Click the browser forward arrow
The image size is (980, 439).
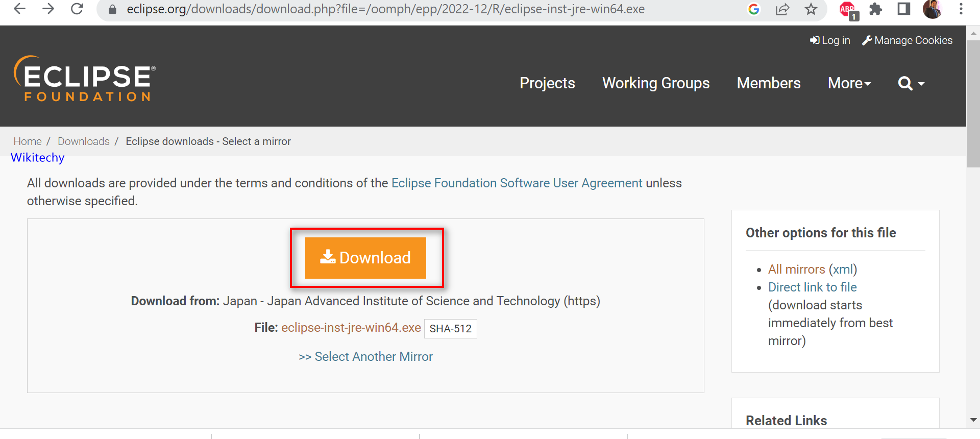pos(48,9)
